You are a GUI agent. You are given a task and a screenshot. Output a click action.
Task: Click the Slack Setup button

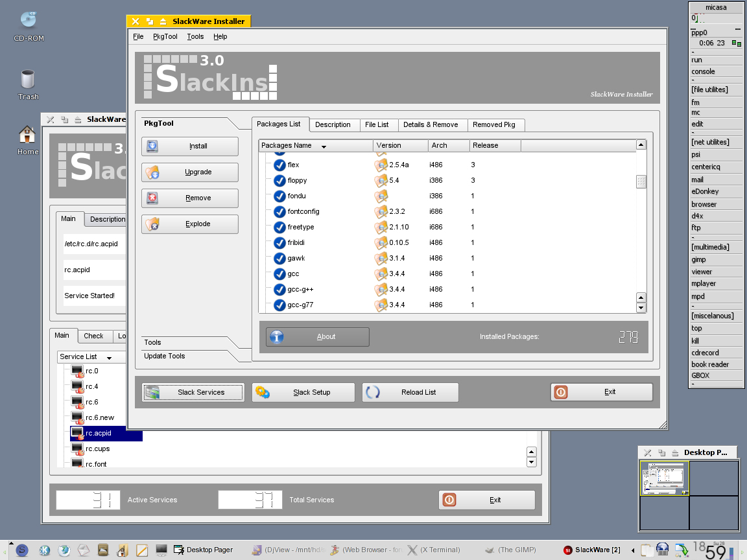(x=303, y=392)
